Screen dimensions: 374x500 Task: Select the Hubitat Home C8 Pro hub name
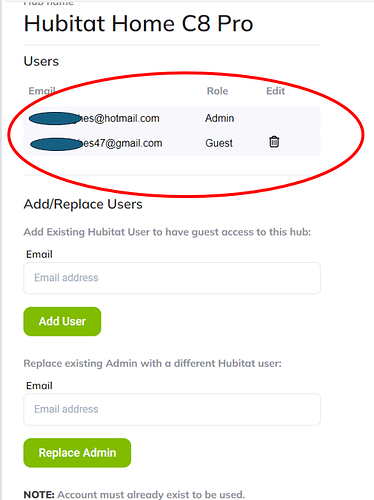point(138,24)
